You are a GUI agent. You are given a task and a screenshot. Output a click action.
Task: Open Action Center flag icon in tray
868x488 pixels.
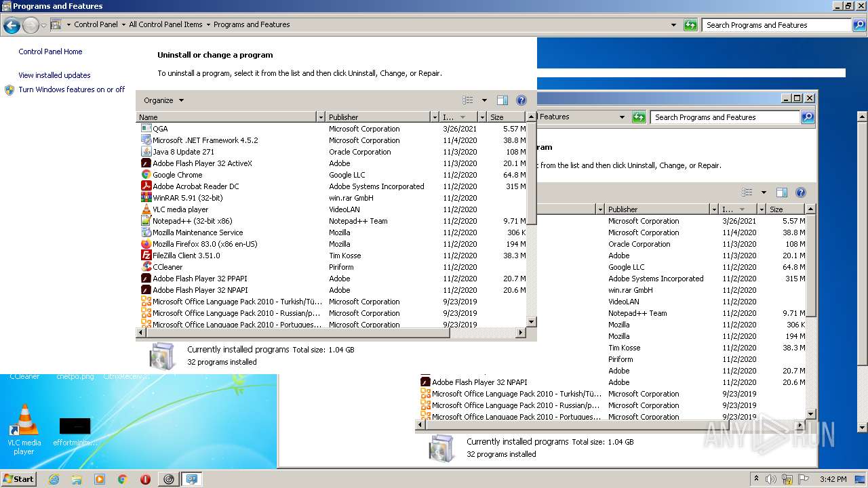(804, 479)
